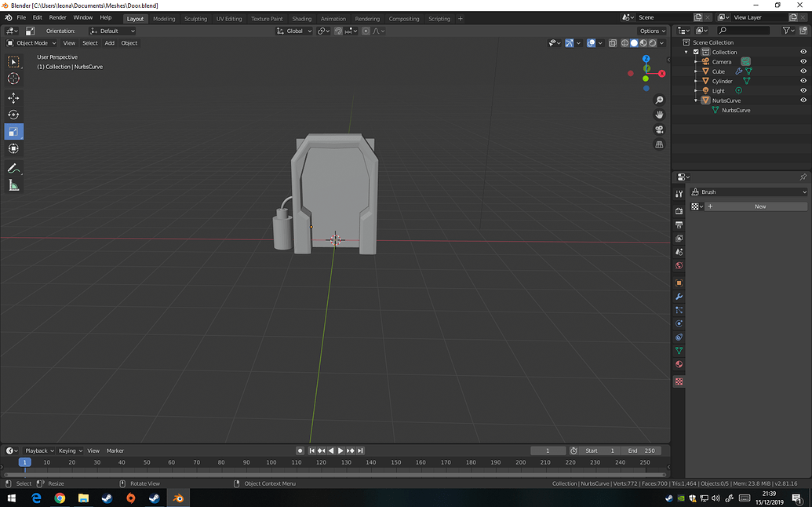Toggle X-ray display mode
The image size is (812, 507).
(613, 43)
